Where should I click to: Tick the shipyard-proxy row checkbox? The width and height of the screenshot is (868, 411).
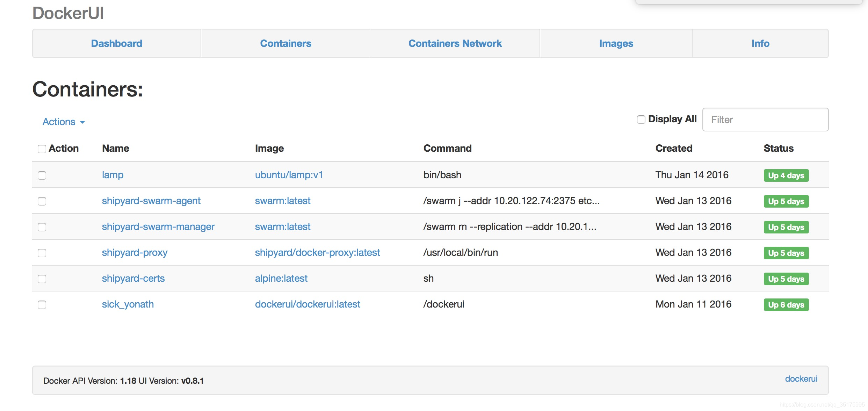click(x=42, y=253)
